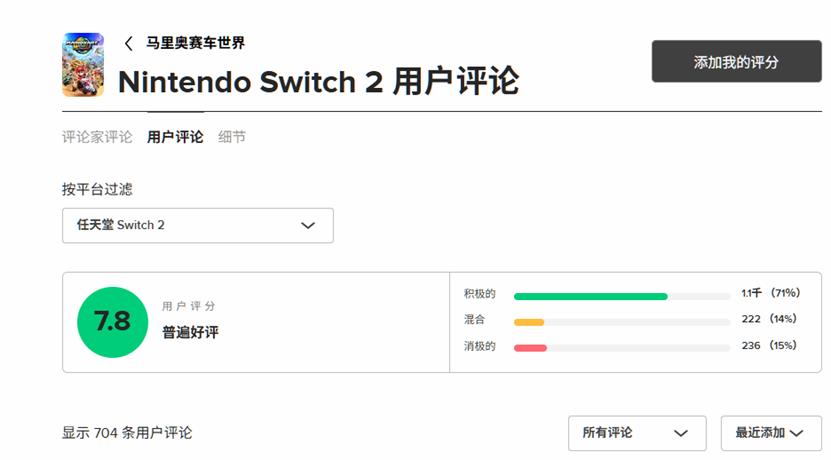Screen dimensions: 831x460
Task: Open the 最近添加 sort dropdown
Action: pos(770,433)
